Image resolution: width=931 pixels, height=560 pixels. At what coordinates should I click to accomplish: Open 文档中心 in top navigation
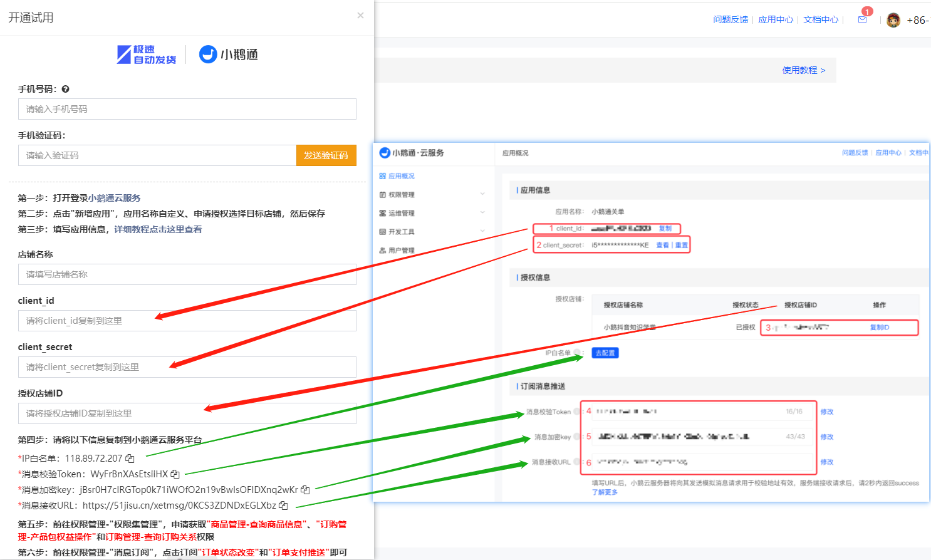pyautogui.click(x=821, y=20)
